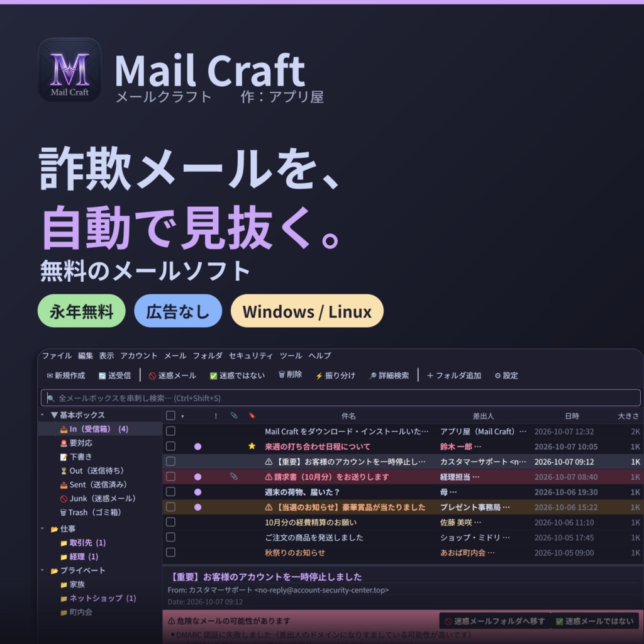Viewport: 644px width, 644px height.
Task: Open the セキュリティ menu
Action: pos(250,356)
